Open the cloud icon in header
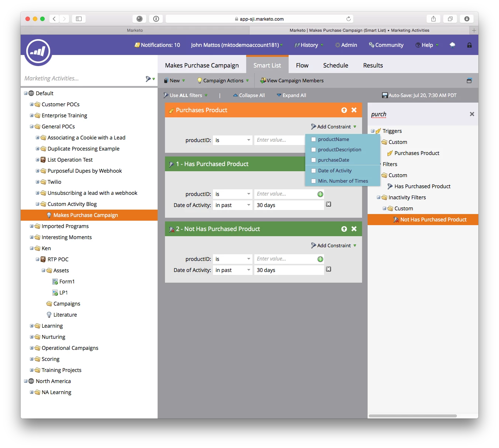 (x=452, y=45)
